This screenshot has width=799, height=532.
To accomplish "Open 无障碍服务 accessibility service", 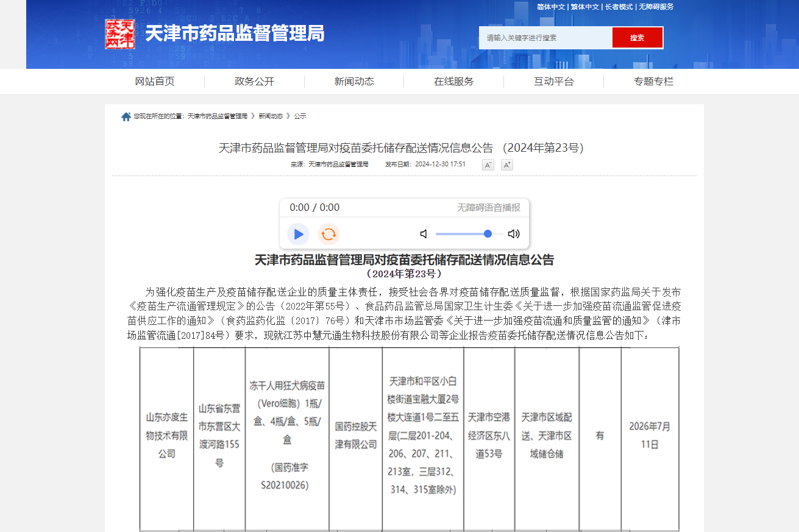I will pyautogui.click(x=656, y=7).
